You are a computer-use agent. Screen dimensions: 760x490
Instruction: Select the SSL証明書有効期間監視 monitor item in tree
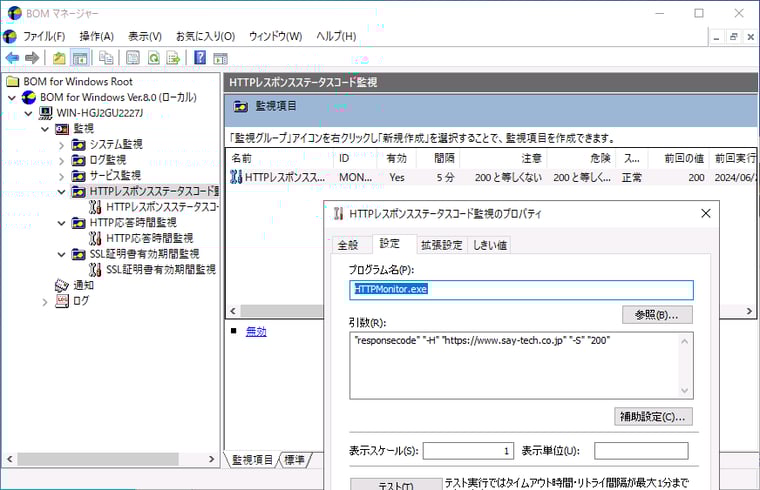pos(161,269)
